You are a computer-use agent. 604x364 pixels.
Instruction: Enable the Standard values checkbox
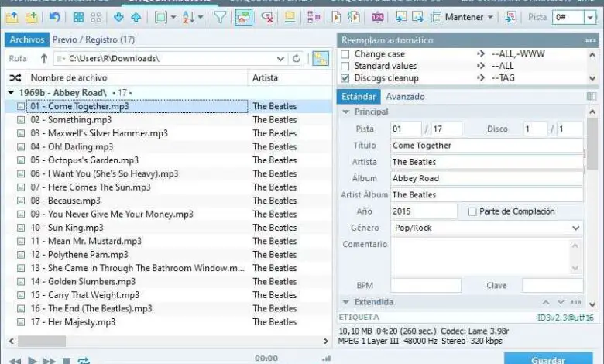pyautogui.click(x=345, y=67)
